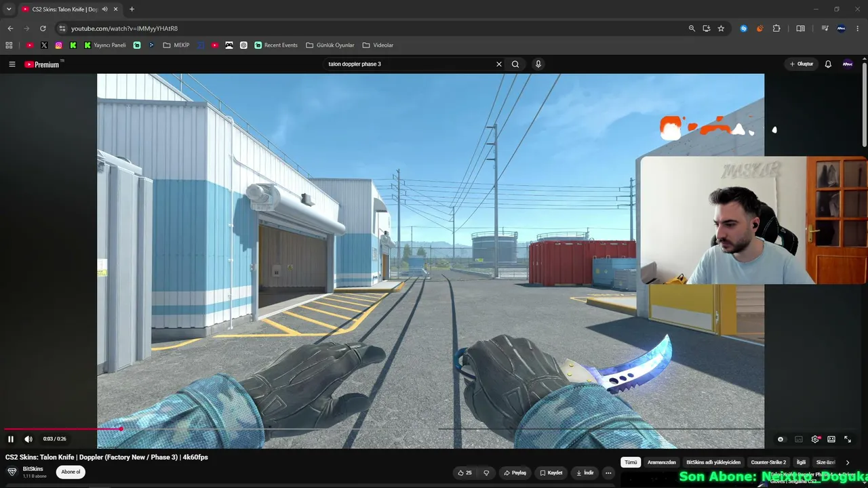Open the browser extensions puzzle menu
The image size is (868, 488).
tap(776, 28)
